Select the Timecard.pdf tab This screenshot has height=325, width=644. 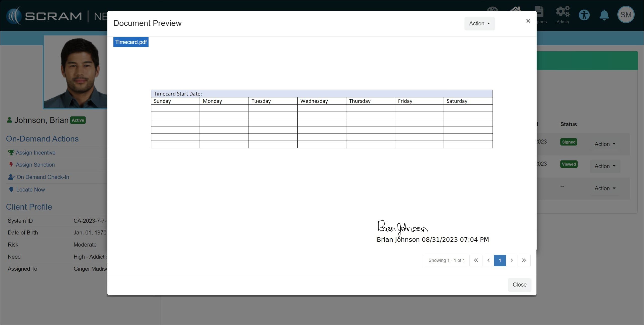pyautogui.click(x=131, y=42)
